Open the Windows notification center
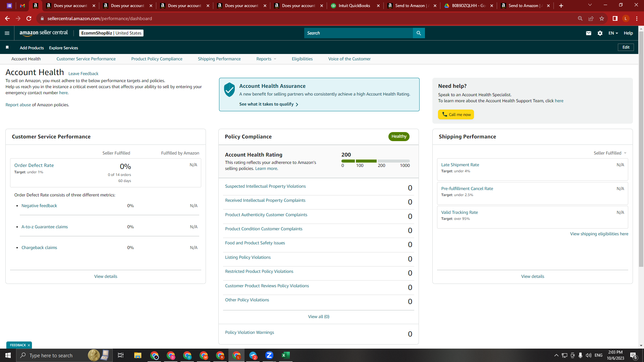644x362 pixels. click(x=633, y=355)
